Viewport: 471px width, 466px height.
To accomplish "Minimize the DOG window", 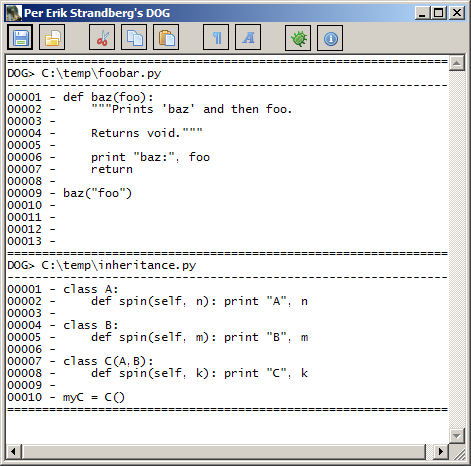I will (422, 13).
